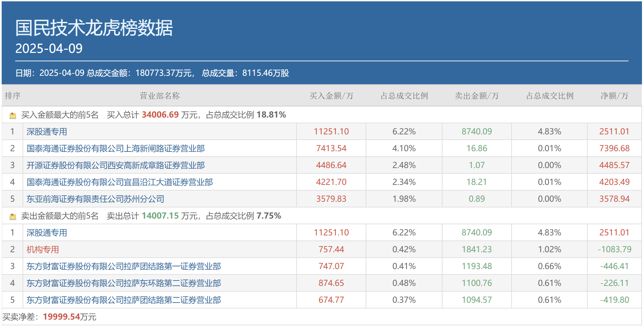Click the 国民技术龙虎榜数据 title
This screenshot has width=644, height=327.
pos(94,28)
